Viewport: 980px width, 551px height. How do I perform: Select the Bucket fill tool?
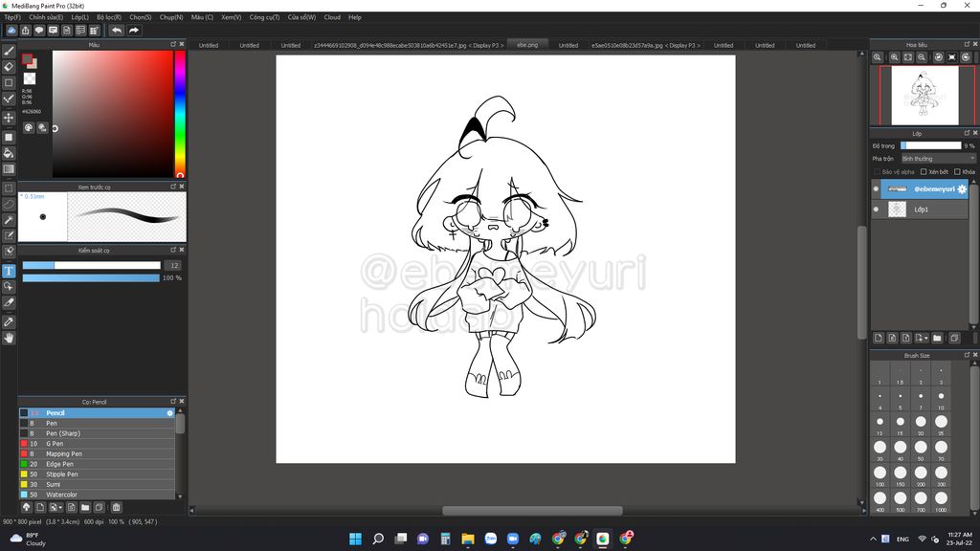pyautogui.click(x=9, y=153)
